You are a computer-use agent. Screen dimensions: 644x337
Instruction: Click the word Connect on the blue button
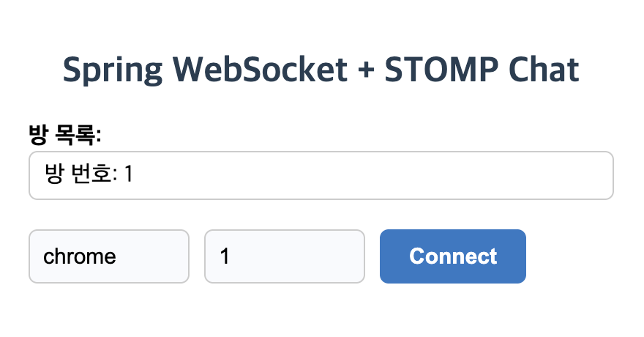tap(453, 256)
